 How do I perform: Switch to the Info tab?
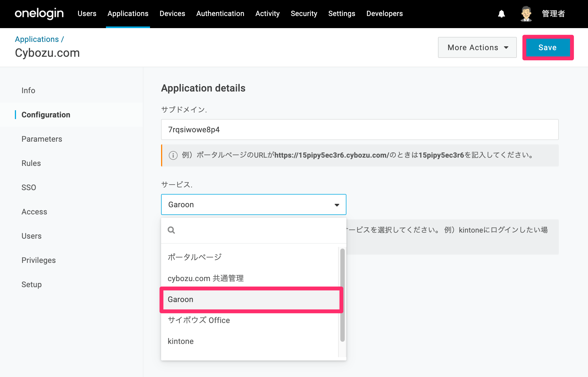[28, 90]
